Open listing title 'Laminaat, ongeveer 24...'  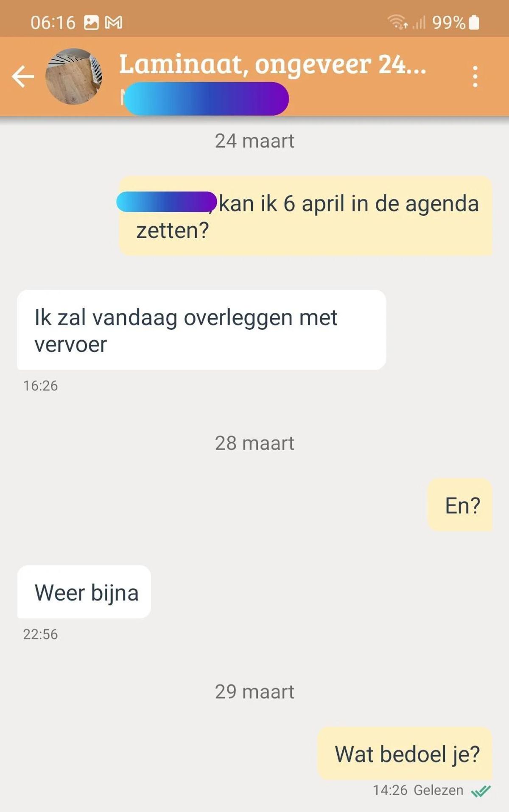pyautogui.click(x=273, y=64)
